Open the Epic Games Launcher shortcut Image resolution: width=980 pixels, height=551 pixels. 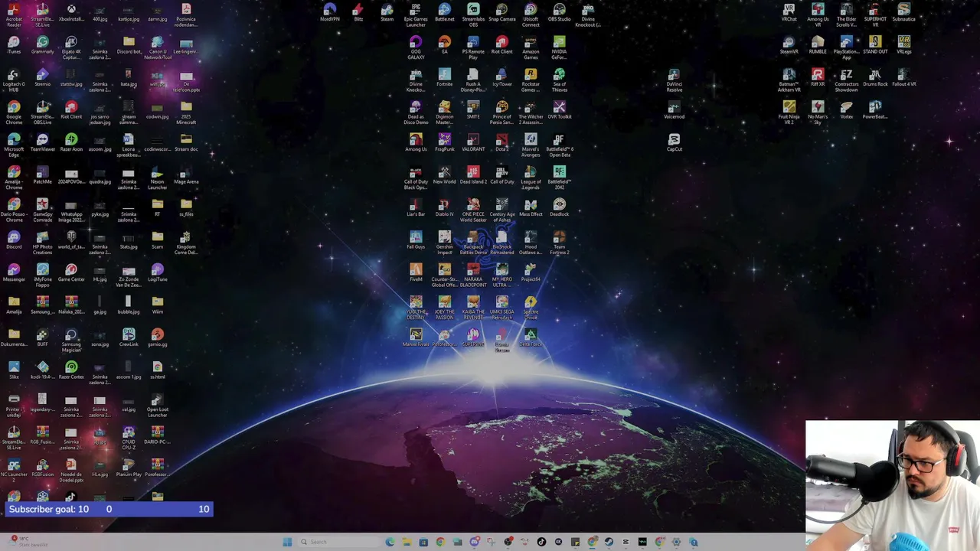click(416, 15)
